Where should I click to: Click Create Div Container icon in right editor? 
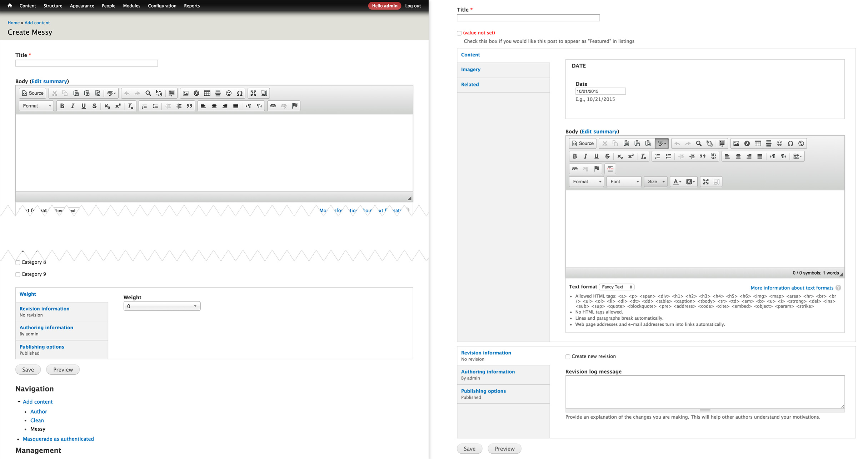point(713,156)
